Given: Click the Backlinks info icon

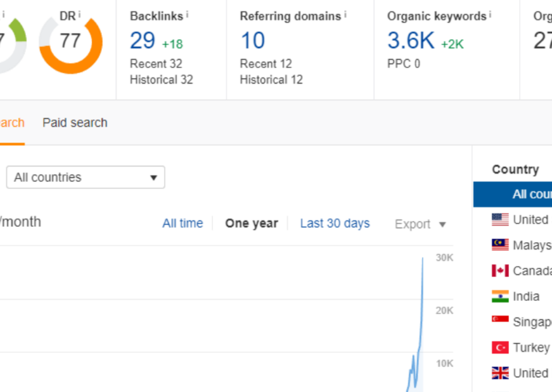Looking at the screenshot, I should [x=187, y=14].
